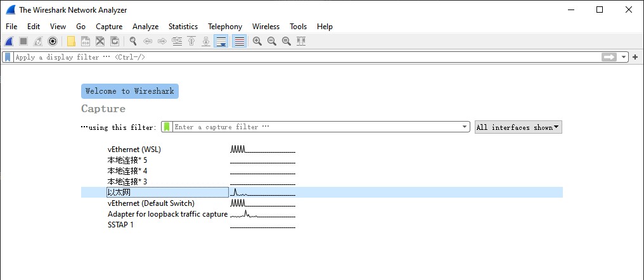Open the File menu

coord(11,26)
